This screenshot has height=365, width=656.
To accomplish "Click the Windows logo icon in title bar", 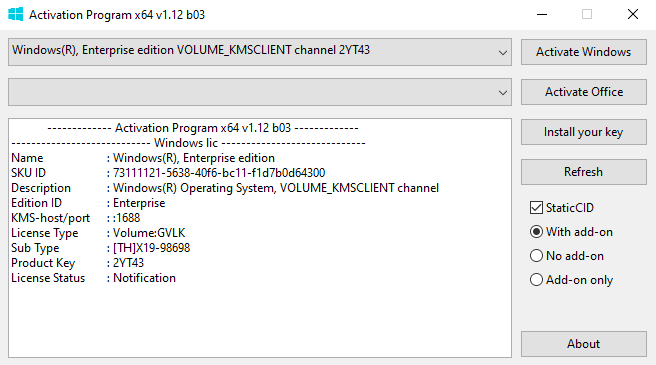I will tap(15, 14).
